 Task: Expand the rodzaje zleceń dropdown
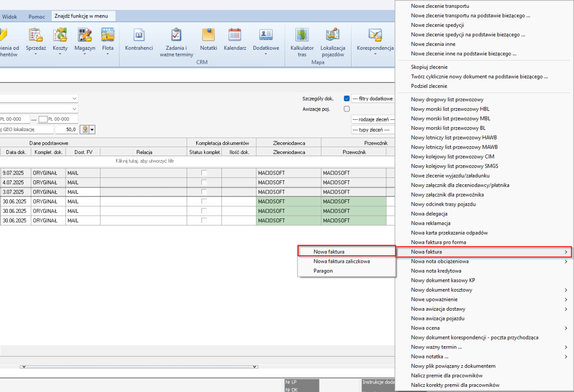tap(372, 119)
